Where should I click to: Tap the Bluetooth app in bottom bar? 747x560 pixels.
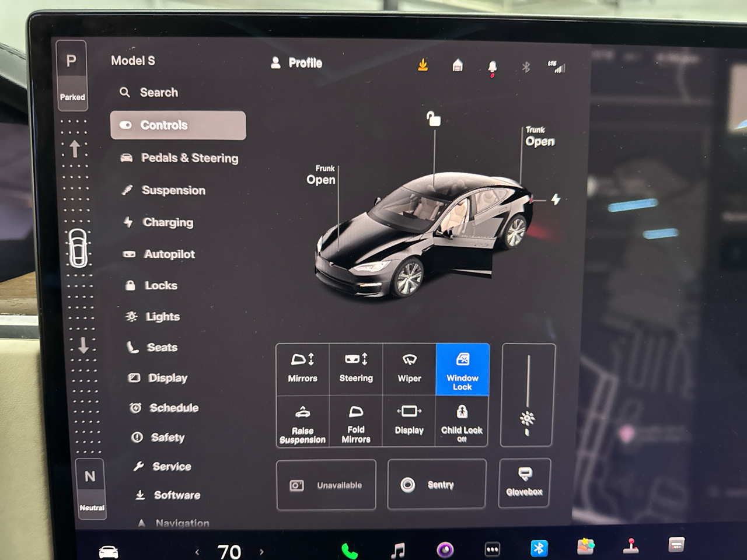pyautogui.click(x=539, y=548)
